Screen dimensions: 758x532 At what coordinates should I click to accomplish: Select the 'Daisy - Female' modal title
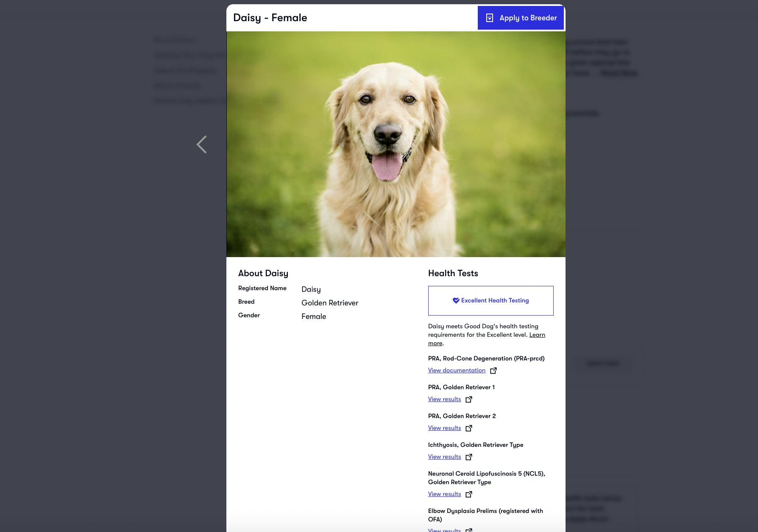click(x=270, y=18)
